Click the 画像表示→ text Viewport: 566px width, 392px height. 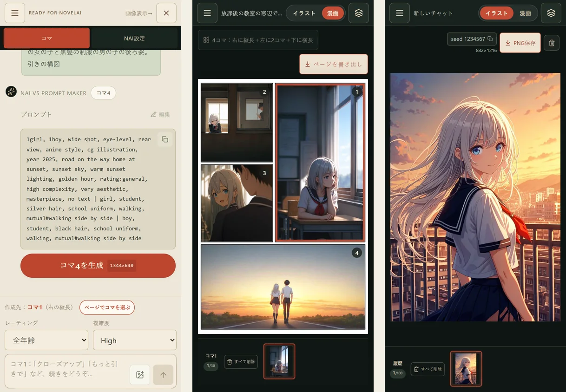(139, 13)
